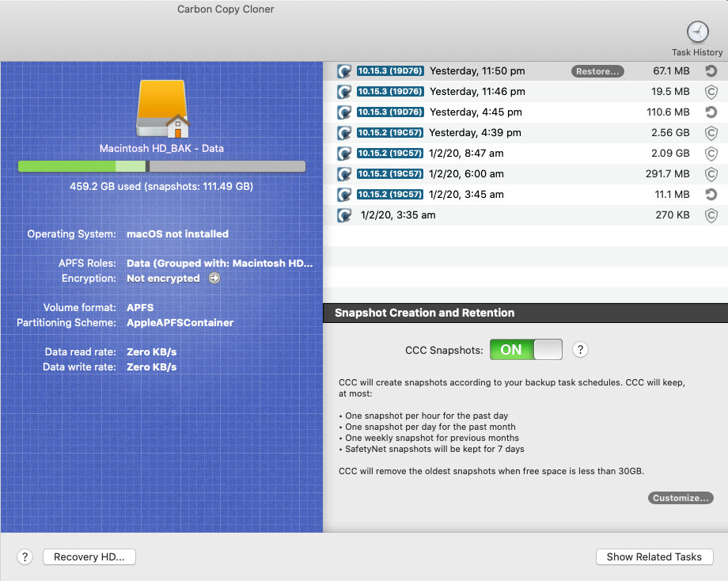
Task: Click the 11.1 MB size value
Action: coord(672,194)
